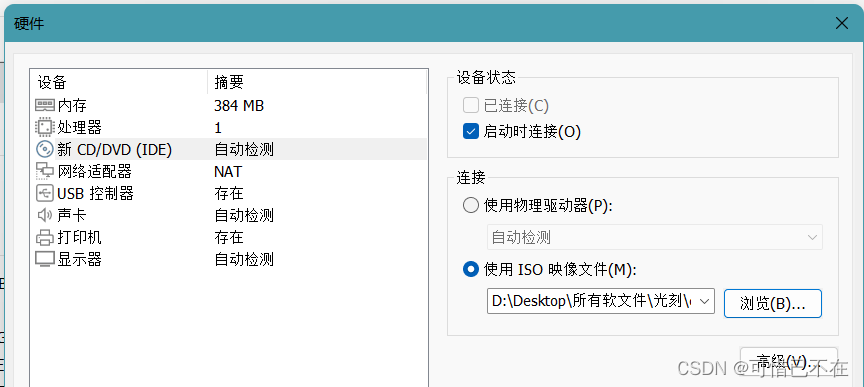Screen dimensions: 864x387
Task: Select the 网络适配器 row label
Action: click(x=94, y=171)
